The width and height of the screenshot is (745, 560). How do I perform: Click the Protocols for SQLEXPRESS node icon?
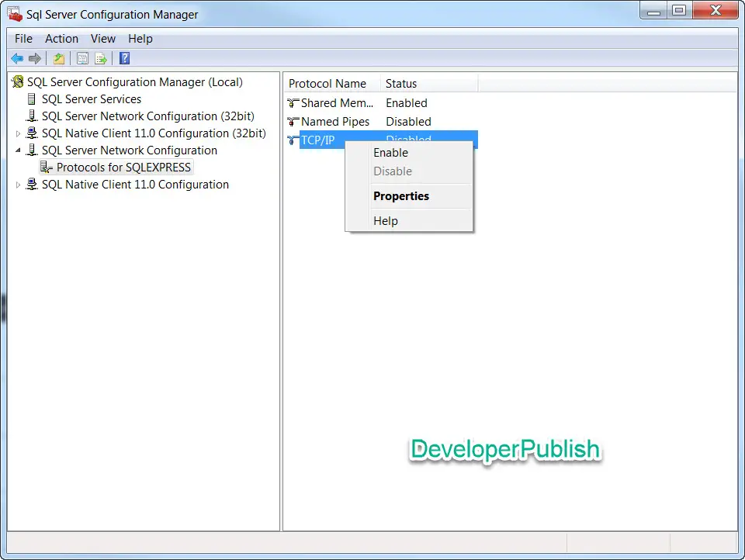46,168
